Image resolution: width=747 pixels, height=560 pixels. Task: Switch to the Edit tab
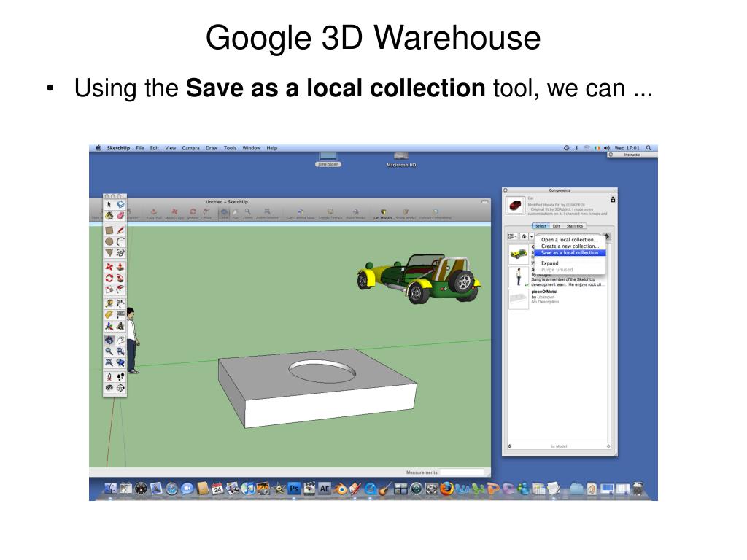coord(556,226)
